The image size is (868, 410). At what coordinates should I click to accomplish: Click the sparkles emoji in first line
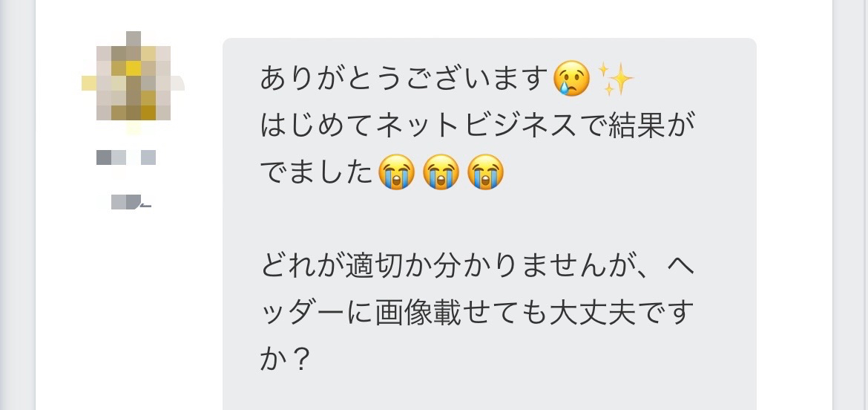click(616, 79)
